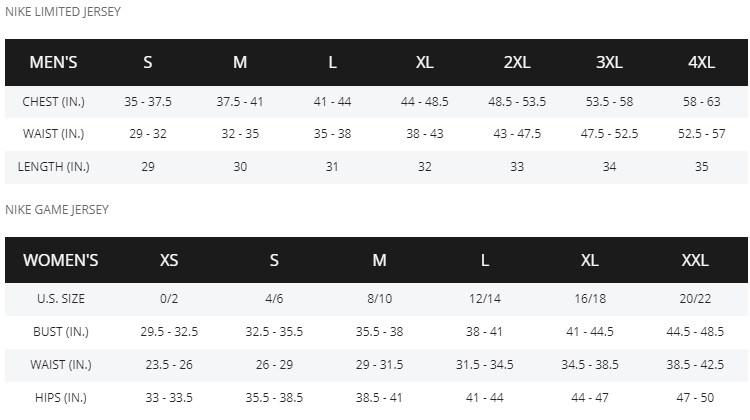Select the 20/22 U.S. size cell

695,299
